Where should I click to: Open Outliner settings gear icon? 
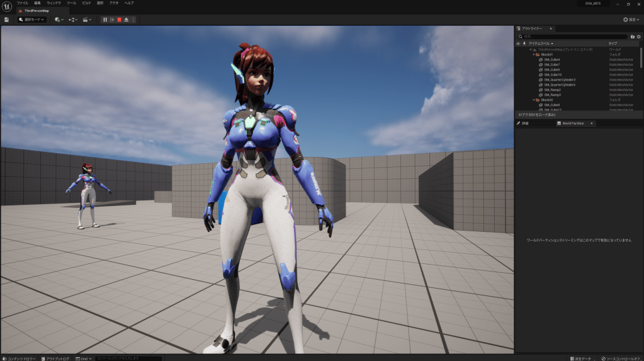pos(639,37)
